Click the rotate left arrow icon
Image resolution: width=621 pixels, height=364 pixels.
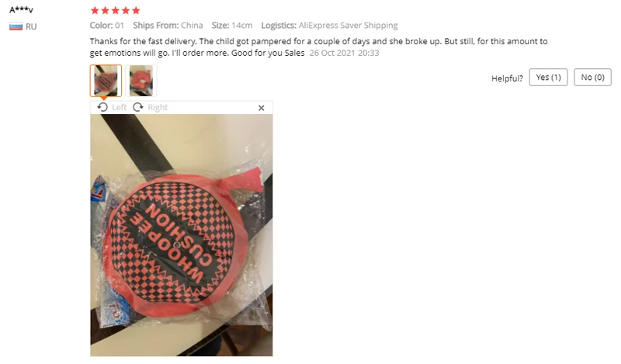(x=102, y=107)
